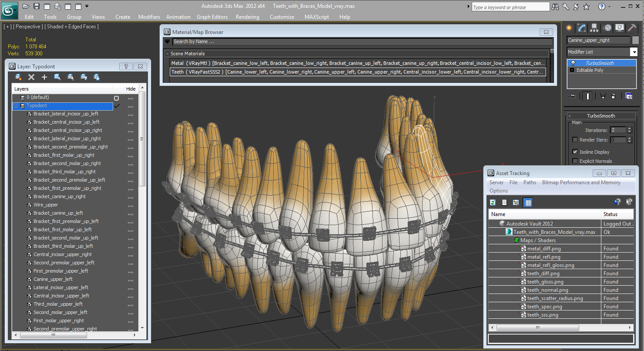The image size is (644, 351).
Task: Click Iterations spinner up arrow
Action: (x=629, y=128)
